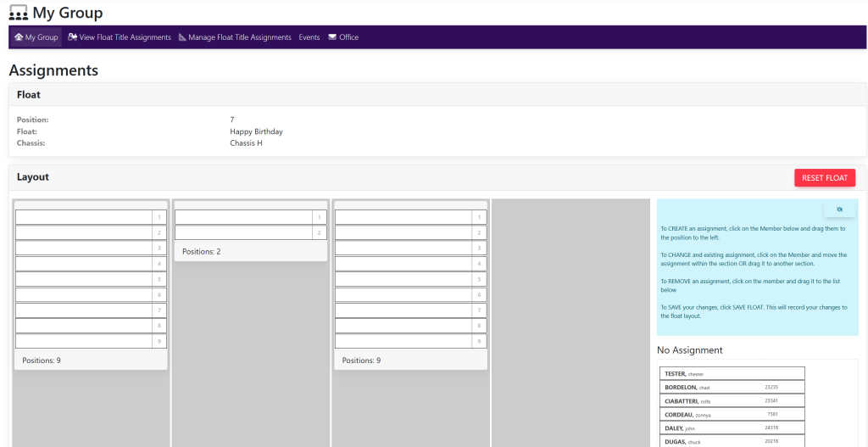Click position slot 1 in the first section
The image size is (868, 447).
pos(84,217)
